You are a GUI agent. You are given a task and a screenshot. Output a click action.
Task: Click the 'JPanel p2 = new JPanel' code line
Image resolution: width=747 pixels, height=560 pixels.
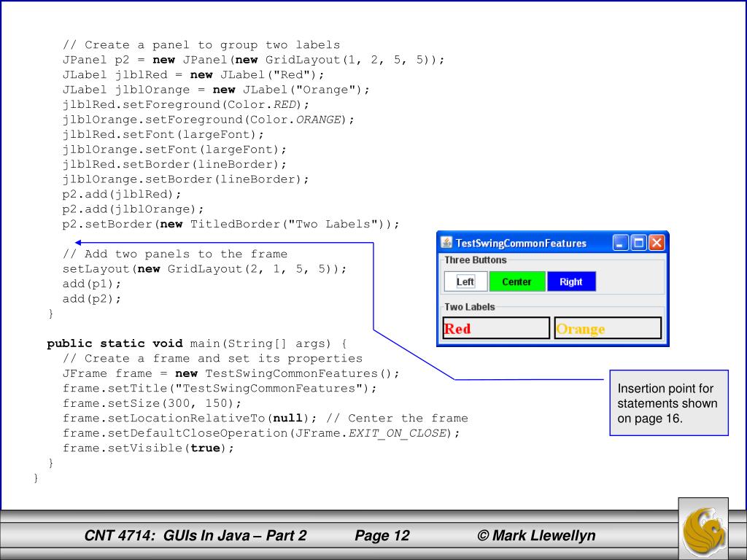pos(253,60)
